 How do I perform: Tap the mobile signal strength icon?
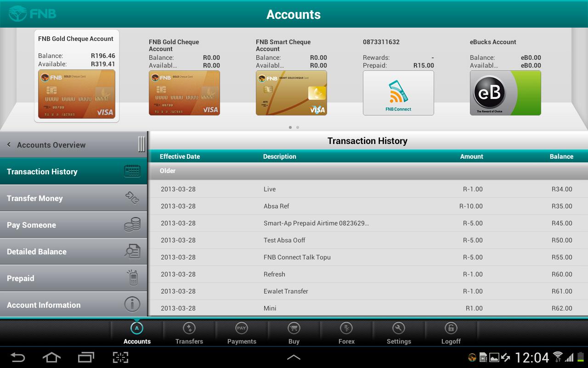[569, 357]
